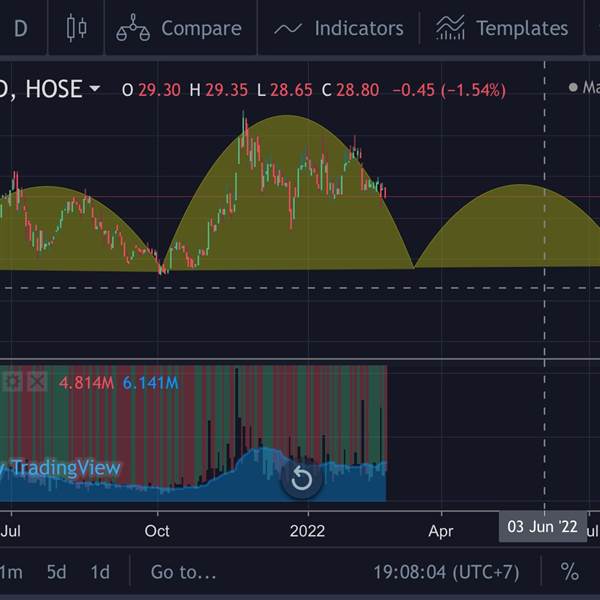The width and height of the screenshot is (600, 600).
Task: Click the Oct label on time axis
Action: coord(157,531)
